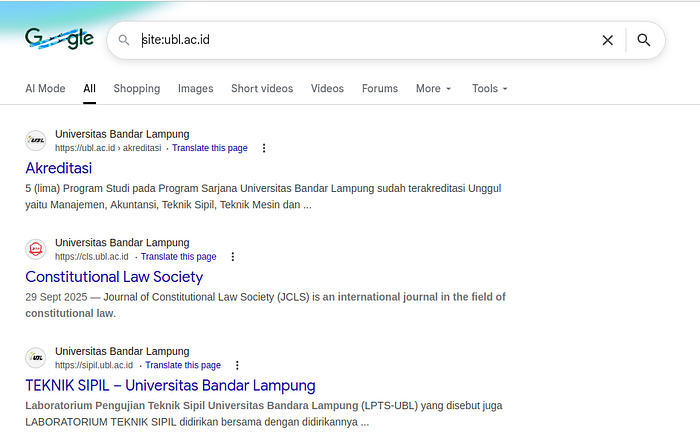Open Short videos tab
The width and height of the screenshot is (700, 439).
(x=262, y=88)
